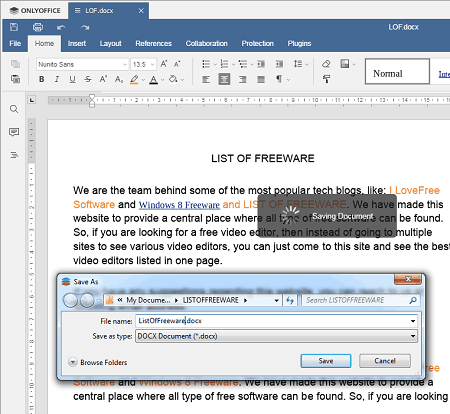Image resolution: width=450 pixels, height=414 pixels.
Task: Switch to the References tab
Action: click(153, 44)
